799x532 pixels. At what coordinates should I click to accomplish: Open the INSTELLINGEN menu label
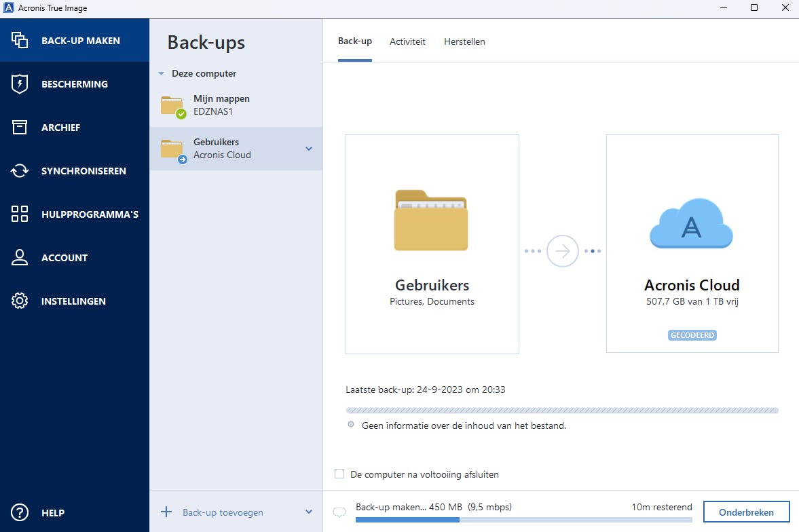[73, 301]
